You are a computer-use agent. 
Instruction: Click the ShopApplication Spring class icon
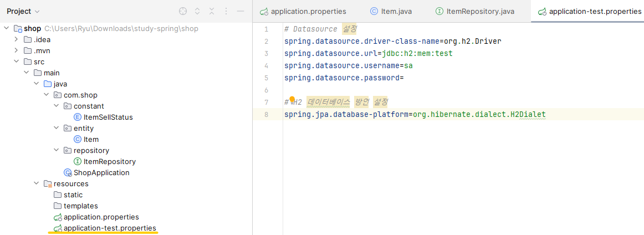point(68,173)
